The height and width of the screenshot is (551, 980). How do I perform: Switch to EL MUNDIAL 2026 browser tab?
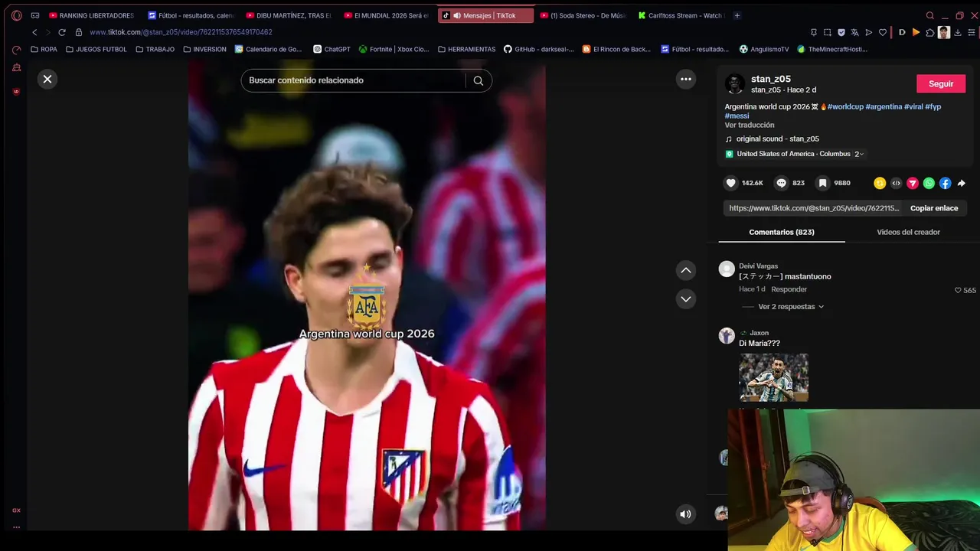[x=387, y=15]
